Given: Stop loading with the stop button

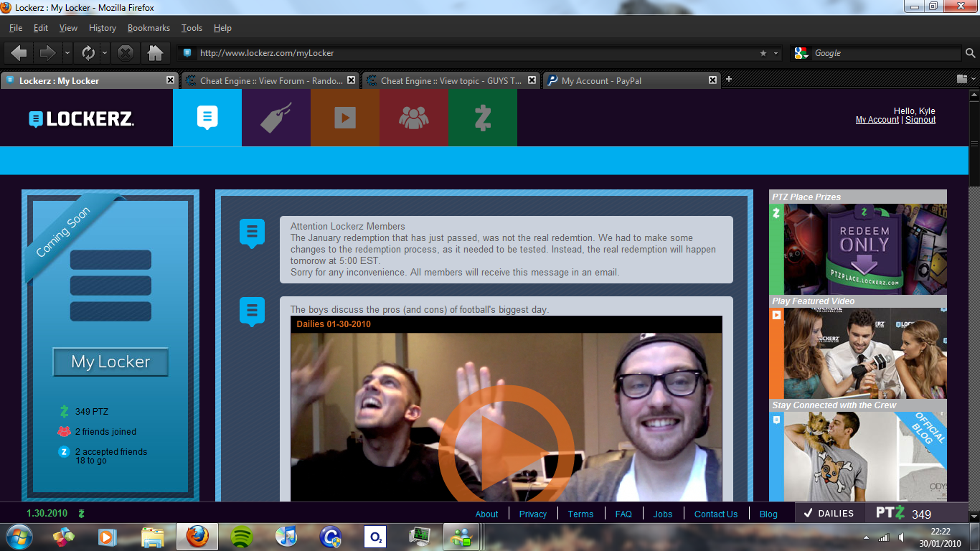Looking at the screenshot, I should click(x=126, y=52).
